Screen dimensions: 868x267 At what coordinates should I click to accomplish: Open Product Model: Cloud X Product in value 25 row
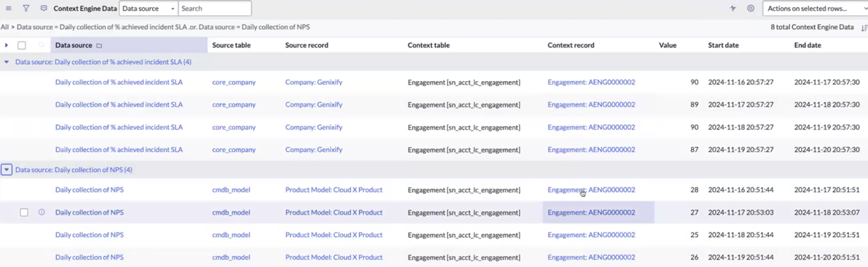[x=334, y=235]
